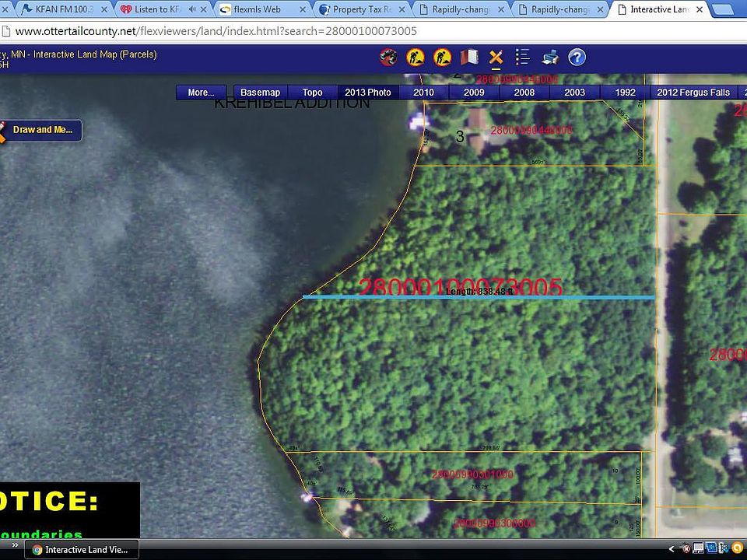Close the flexmls Web tab

[303, 9]
